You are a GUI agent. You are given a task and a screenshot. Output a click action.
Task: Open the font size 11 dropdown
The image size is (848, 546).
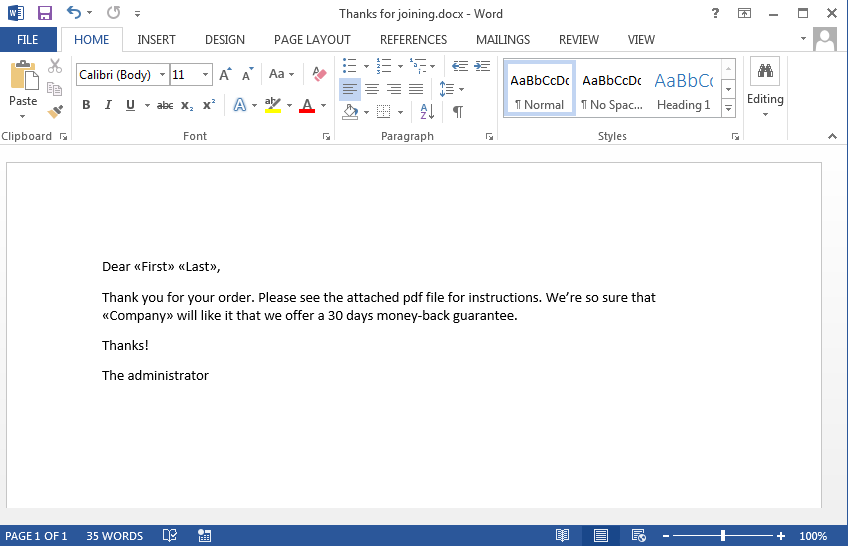pyautogui.click(x=205, y=75)
